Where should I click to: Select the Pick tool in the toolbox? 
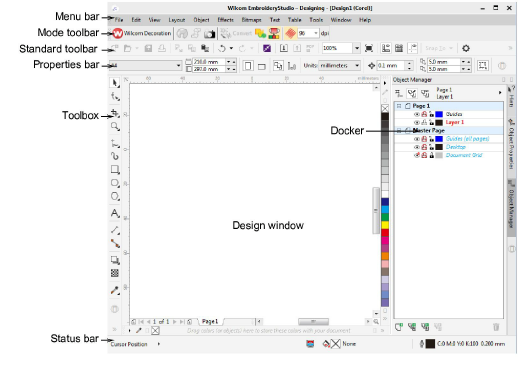[115, 83]
